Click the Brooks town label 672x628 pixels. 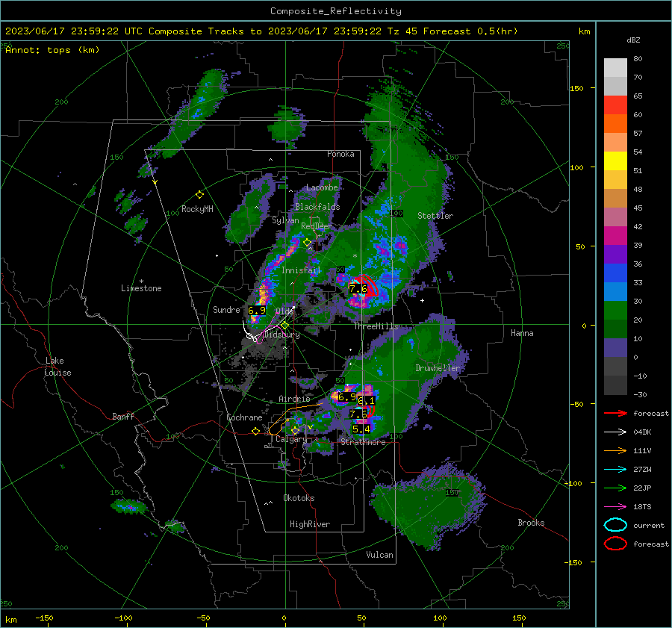point(531,523)
